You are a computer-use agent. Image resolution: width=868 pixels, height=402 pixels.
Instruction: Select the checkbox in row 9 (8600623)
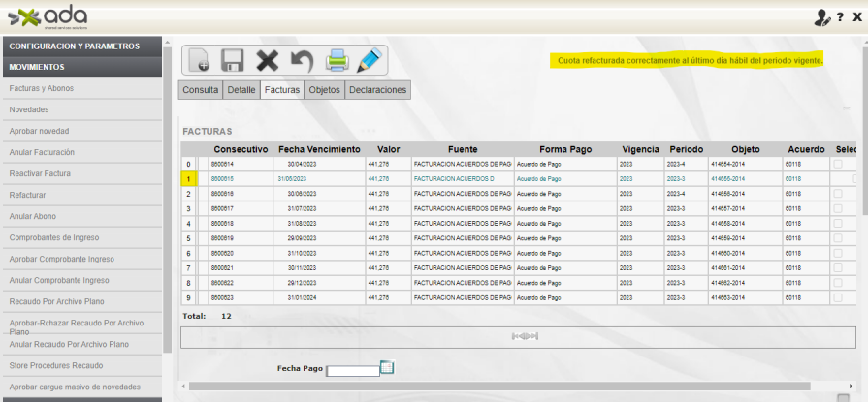coord(837,296)
